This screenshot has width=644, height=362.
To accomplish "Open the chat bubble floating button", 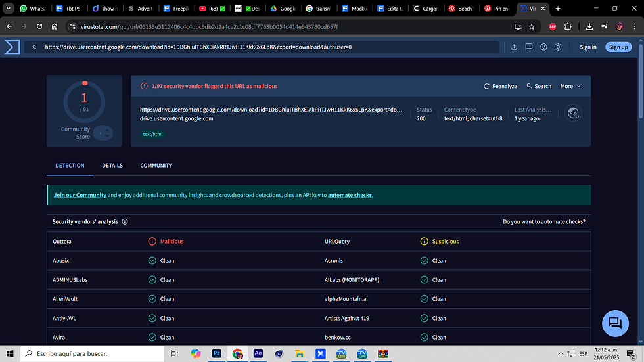I will pyautogui.click(x=615, y=323).
